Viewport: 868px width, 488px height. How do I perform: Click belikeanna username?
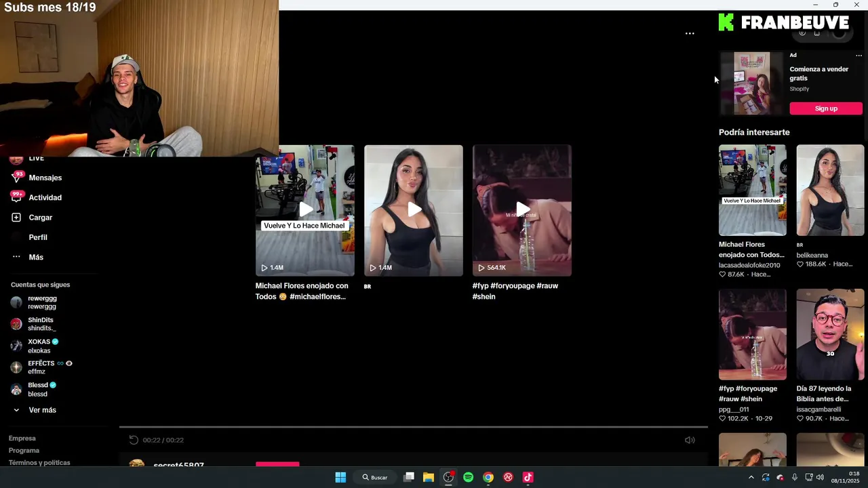(x=812, y=256)
